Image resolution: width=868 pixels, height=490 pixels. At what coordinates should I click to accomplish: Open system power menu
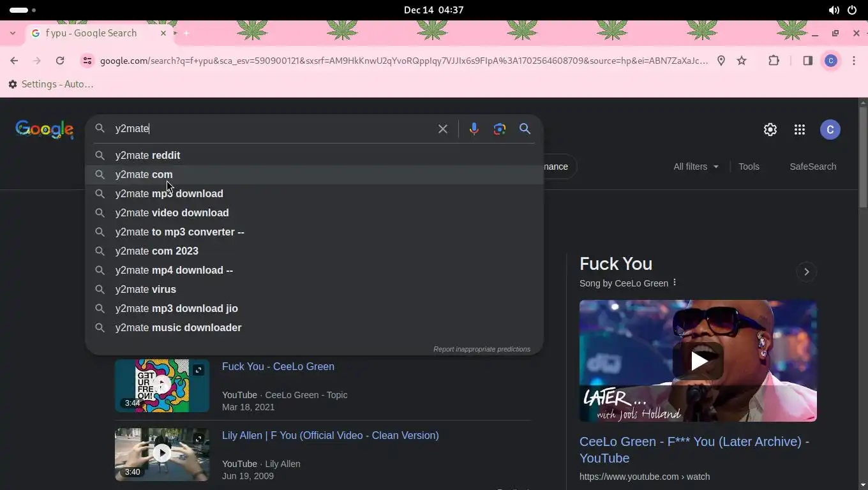852,10
